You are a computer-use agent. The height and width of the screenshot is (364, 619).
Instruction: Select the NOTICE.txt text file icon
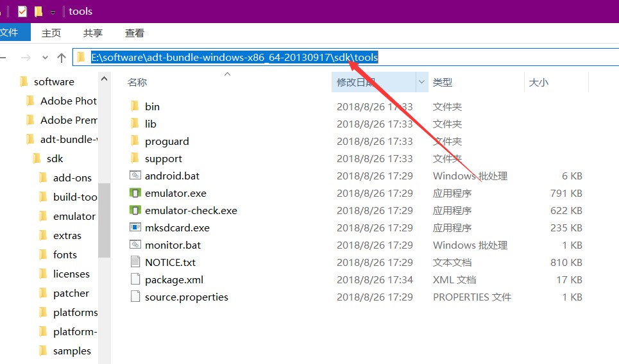(x=135, y=262)
